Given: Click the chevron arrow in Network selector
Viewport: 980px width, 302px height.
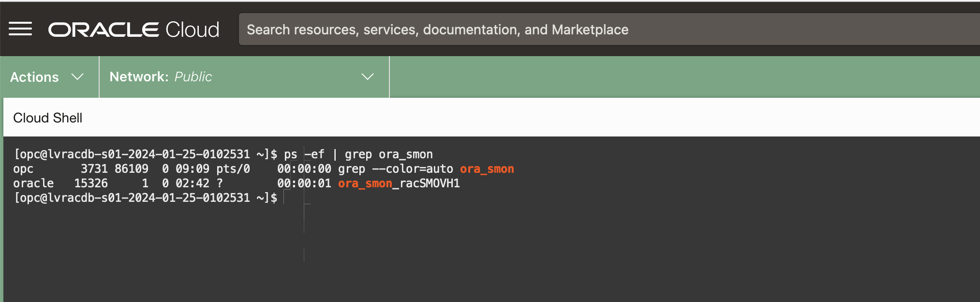Looking at the screenshot, I should 368,77.
